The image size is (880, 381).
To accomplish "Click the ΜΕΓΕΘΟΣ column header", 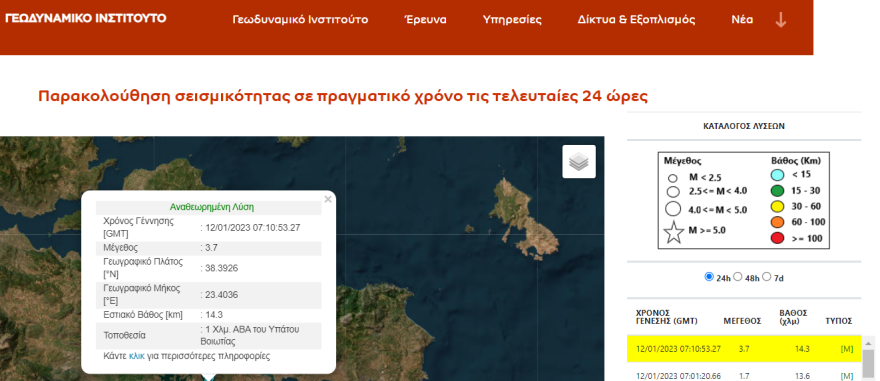I will [742, 321].
